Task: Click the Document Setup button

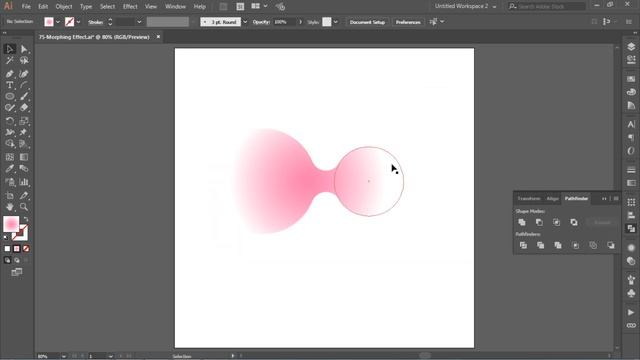Action: click(x=367, y=22)
